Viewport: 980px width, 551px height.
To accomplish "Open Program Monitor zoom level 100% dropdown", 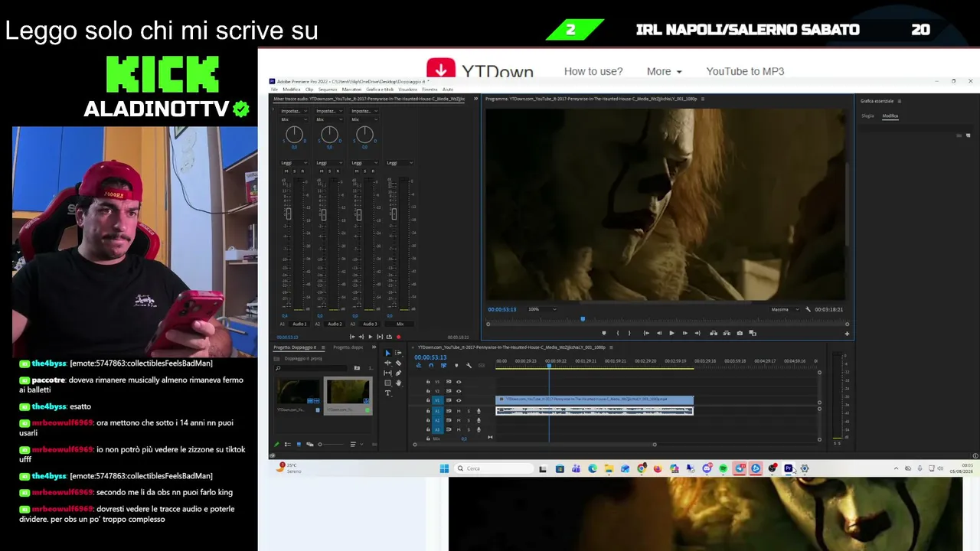I will point(543,309).
